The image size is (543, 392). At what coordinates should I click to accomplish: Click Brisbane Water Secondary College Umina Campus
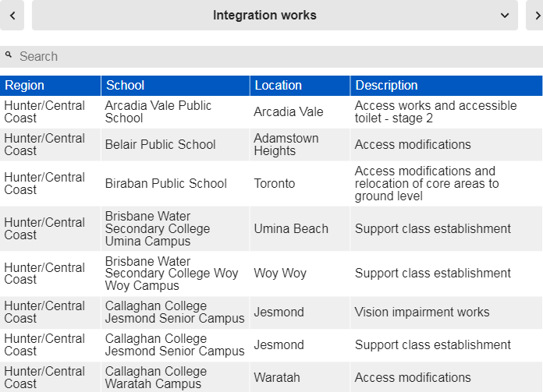tap(158, 228)
